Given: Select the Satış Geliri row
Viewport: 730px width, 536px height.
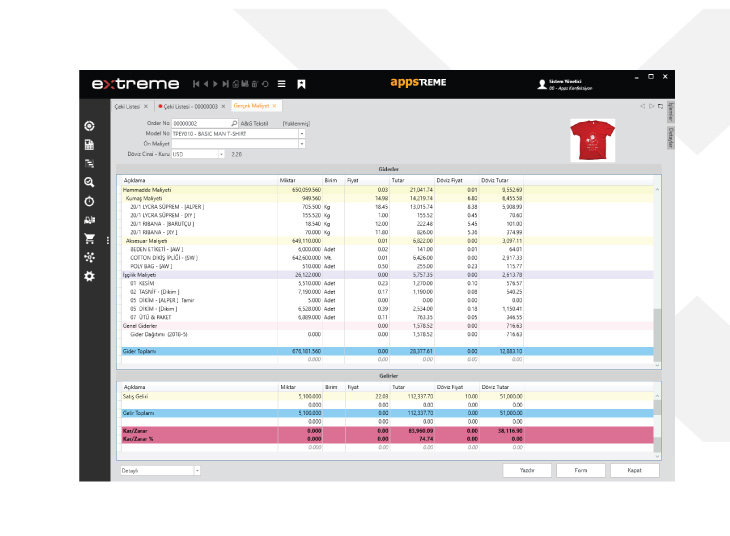Looking at the screenshot, I should 387,396.
